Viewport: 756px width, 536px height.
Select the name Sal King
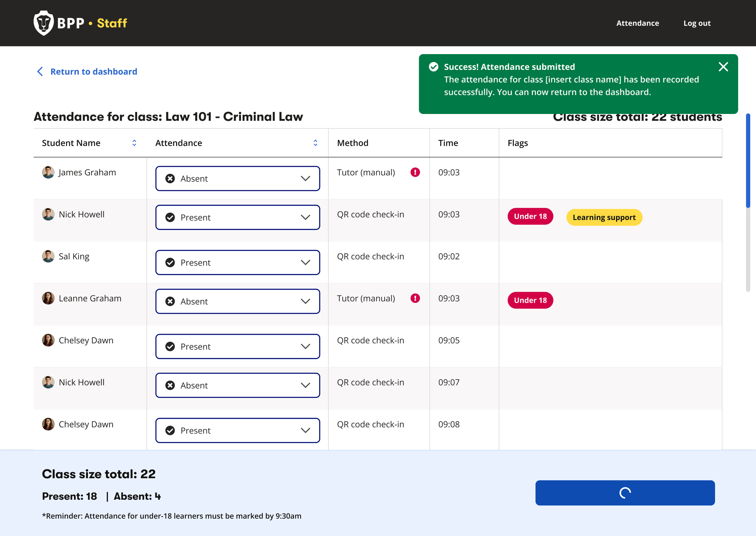coord(74,256)
